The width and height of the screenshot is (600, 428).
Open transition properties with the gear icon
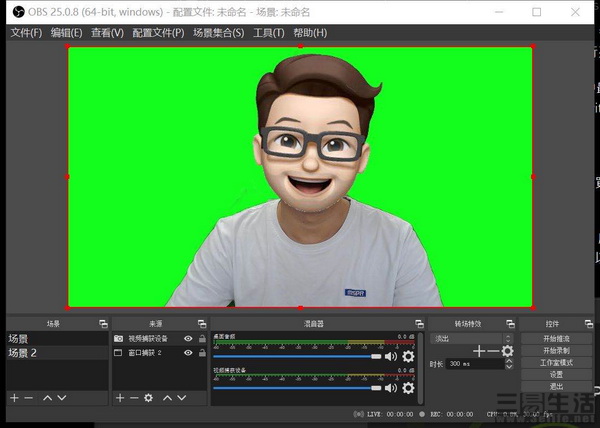coord(507,351)
